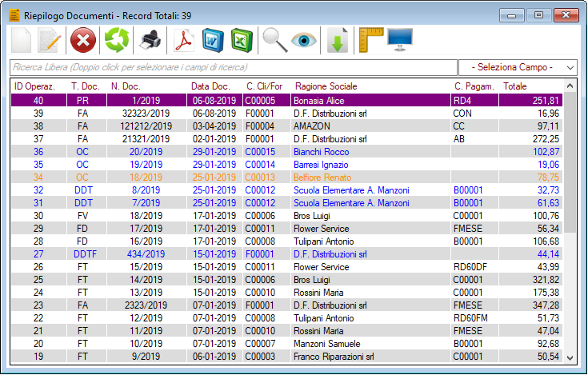Export list with the Excel icon
The width and height of the screenshot is (588, 375).
[242, 40]
